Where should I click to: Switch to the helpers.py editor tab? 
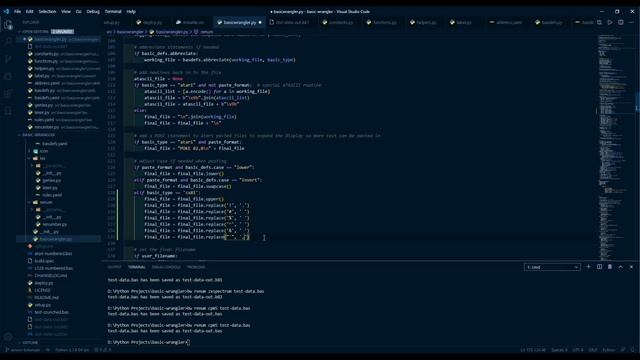click(424, 22)
